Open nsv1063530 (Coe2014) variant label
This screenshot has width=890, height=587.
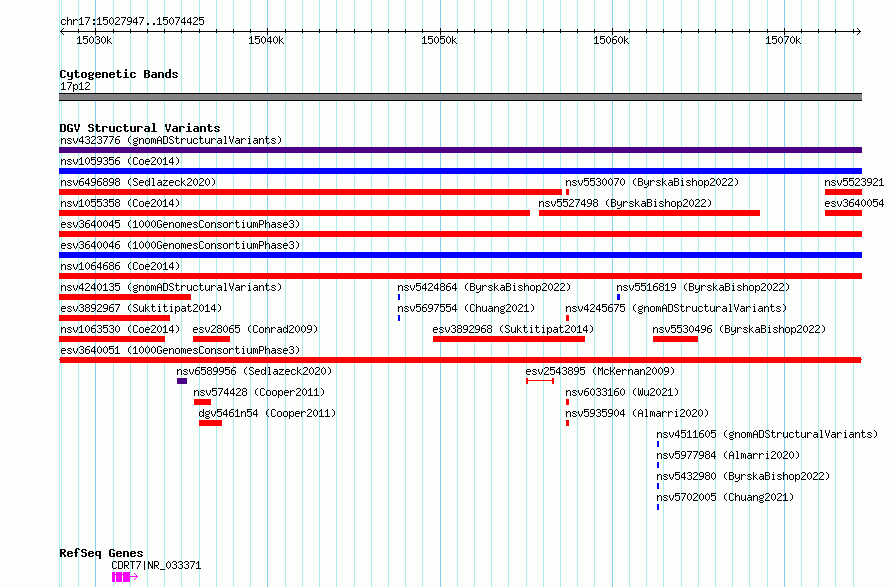(120, 329)
